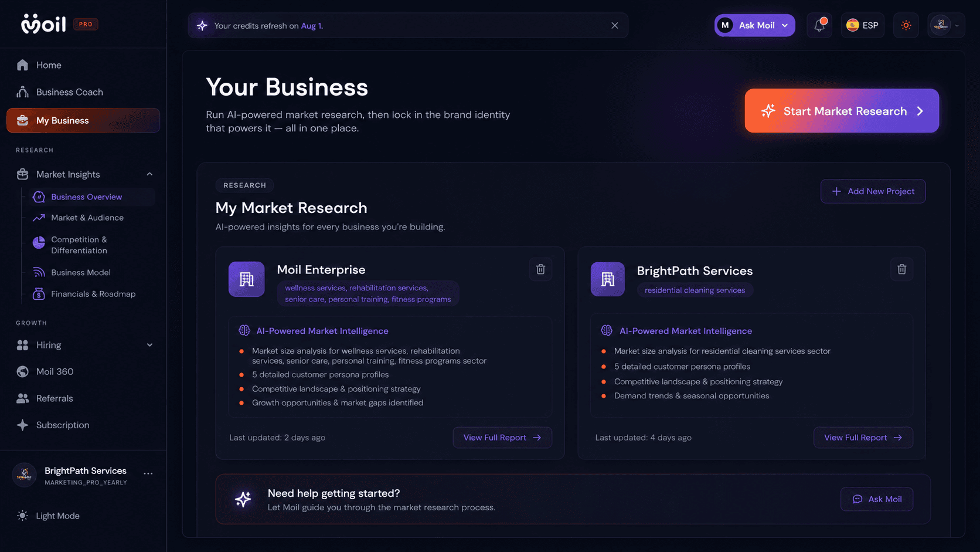Select My Business in sidebar
Screen dimensions: 980x552
point(83,120)
